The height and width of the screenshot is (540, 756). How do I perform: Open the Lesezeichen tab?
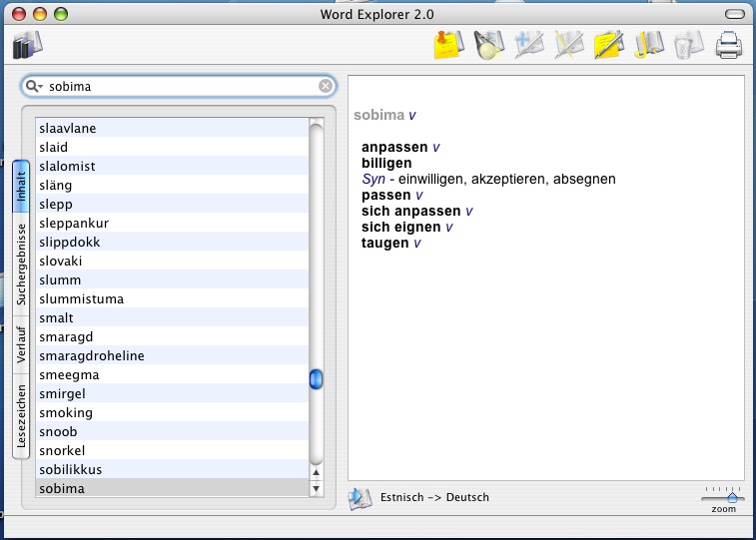point(21,416)
